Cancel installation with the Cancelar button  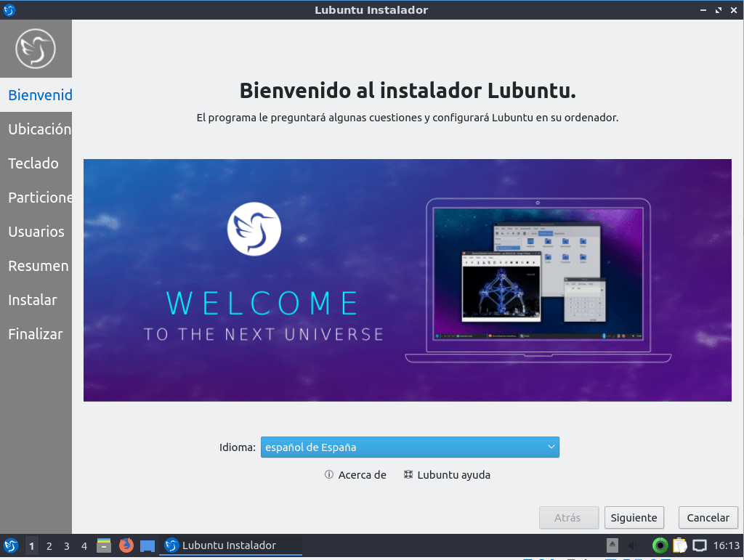point(708,517)
